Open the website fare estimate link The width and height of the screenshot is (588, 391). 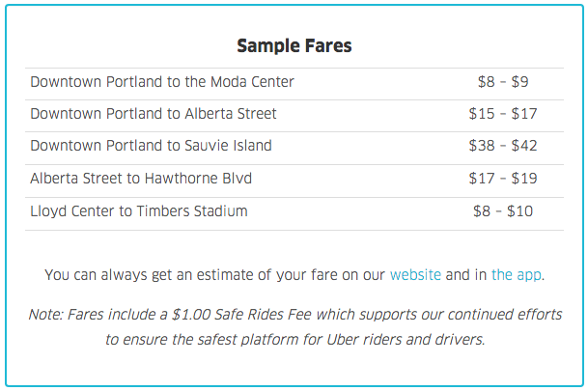click(415, 275)
